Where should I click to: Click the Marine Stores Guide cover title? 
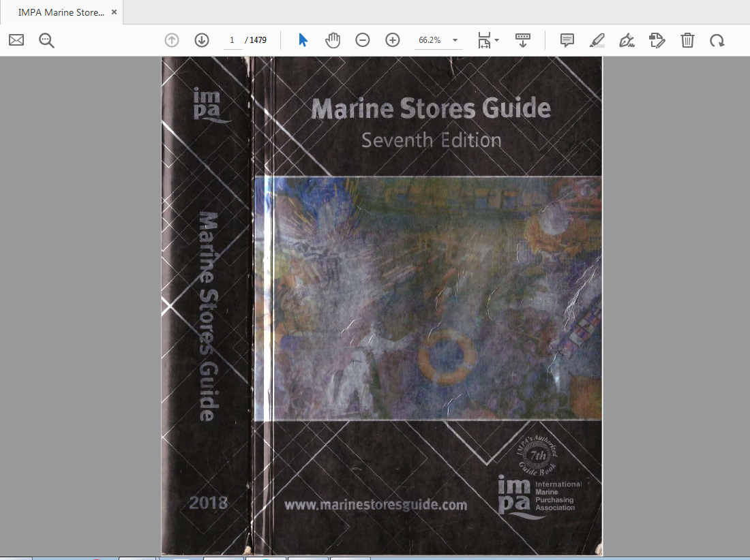pyautogui.click(x=431, y=108)
